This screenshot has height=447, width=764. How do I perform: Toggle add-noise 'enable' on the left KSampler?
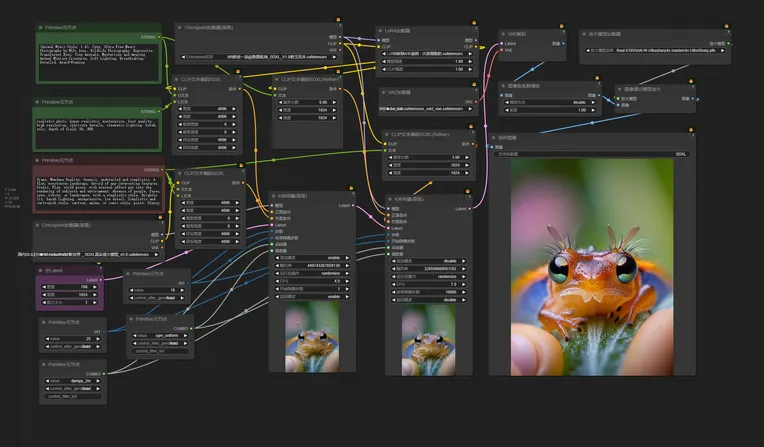[312, 258]
